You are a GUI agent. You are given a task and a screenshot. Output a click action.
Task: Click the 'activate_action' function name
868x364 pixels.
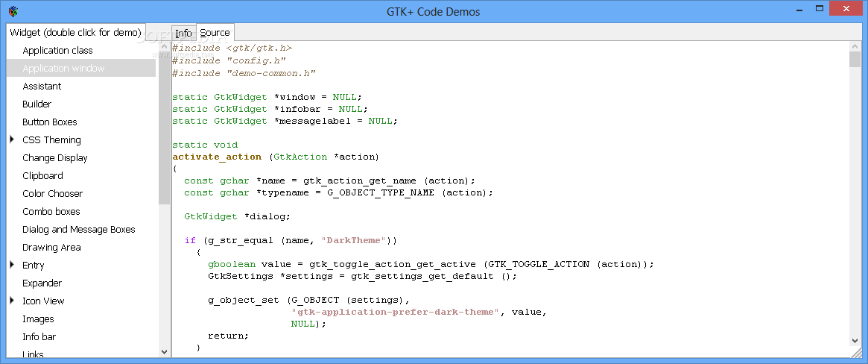(217, 157)
